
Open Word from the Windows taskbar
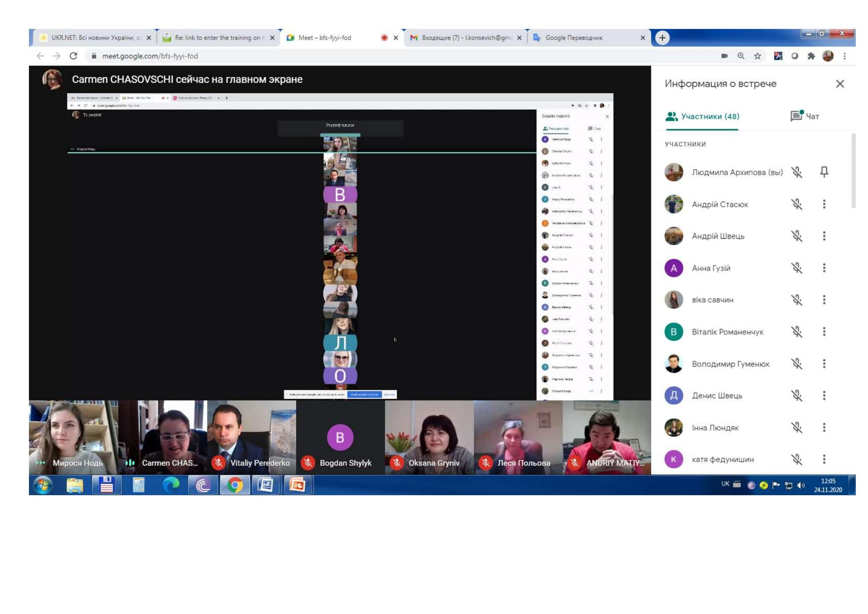click(265, 485)
